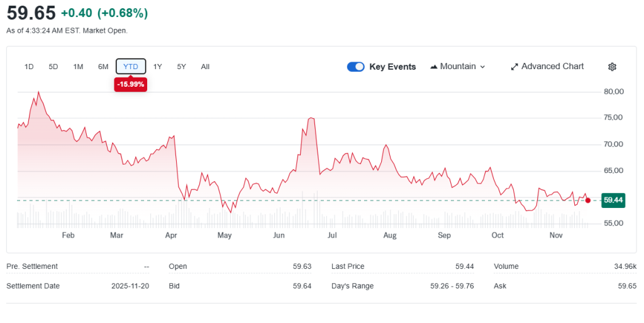
Task: Click the Mar x-axis label
Action: click(x=116, y=235)
